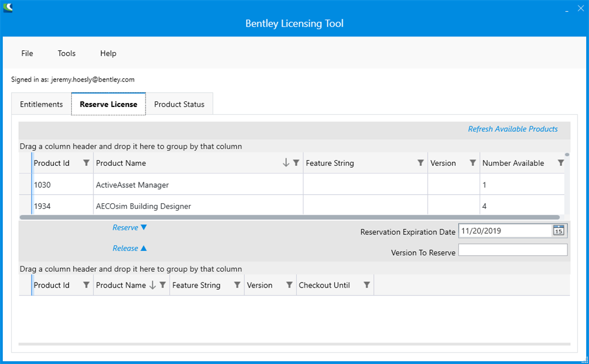589x364 pixels.
Task: Click filter icon on upper Product Name column
Action: coord(296,163)
